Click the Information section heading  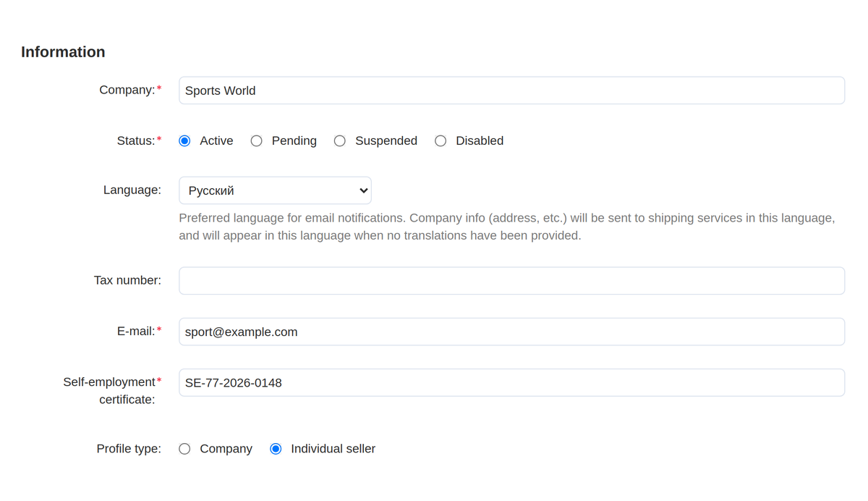coord(63,52)
